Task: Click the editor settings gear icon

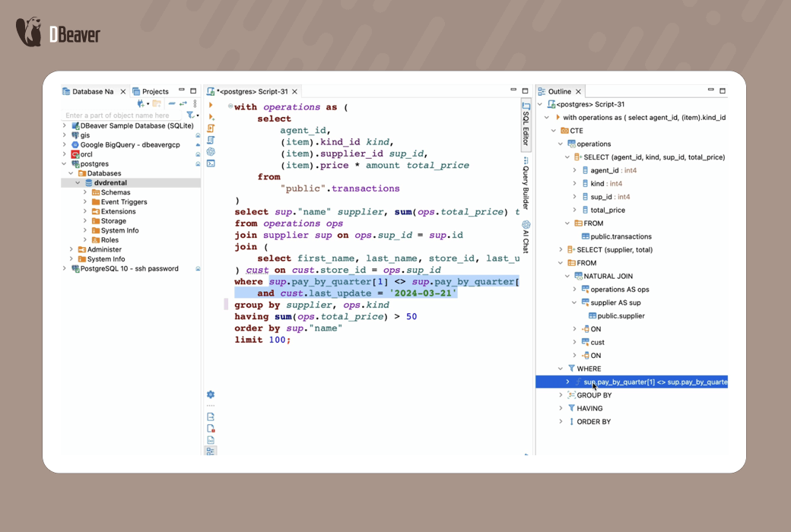Action: pyautogui.click(x=211, y=394)
